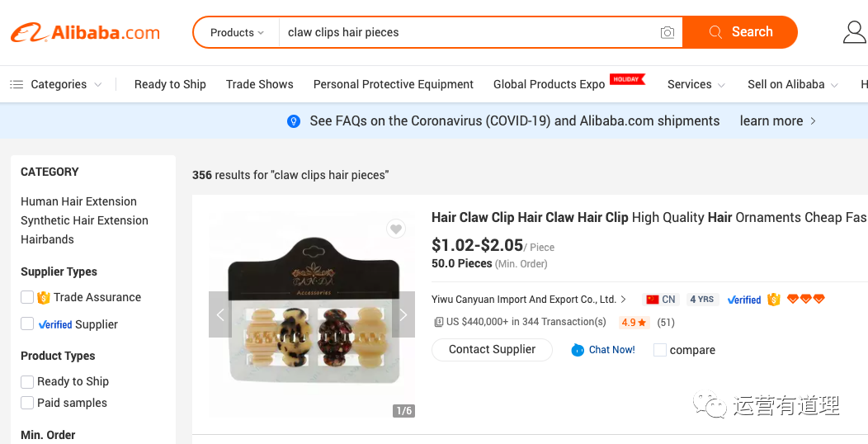Screen dimensions: 868x444
Task: Click the search text input field
Action: click(466, 33)
